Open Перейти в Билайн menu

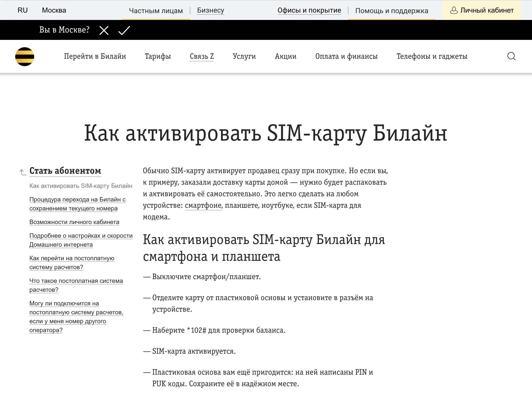click(x=95, y=56)
